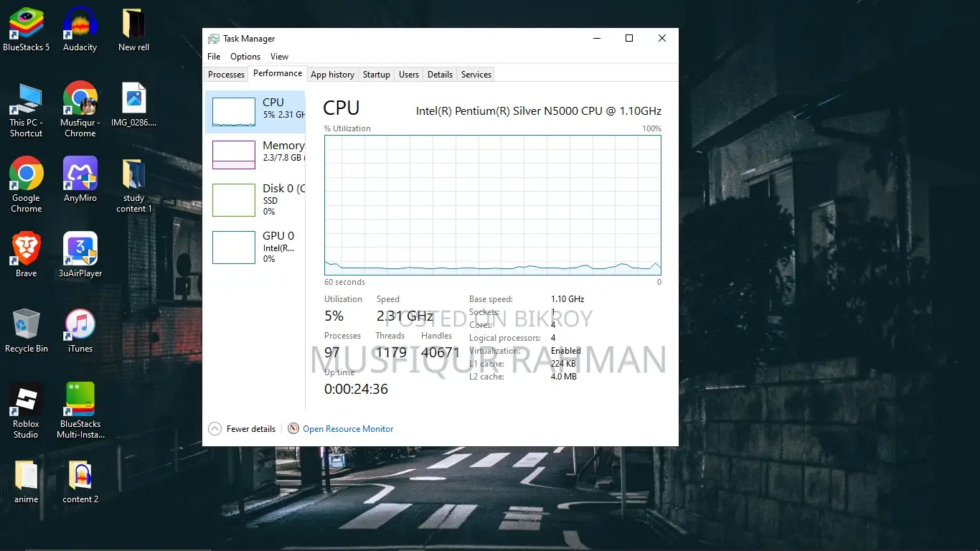Select the Musfiqur - Chrome profile shortcut
980x551 pixels.
coord(80,110)
